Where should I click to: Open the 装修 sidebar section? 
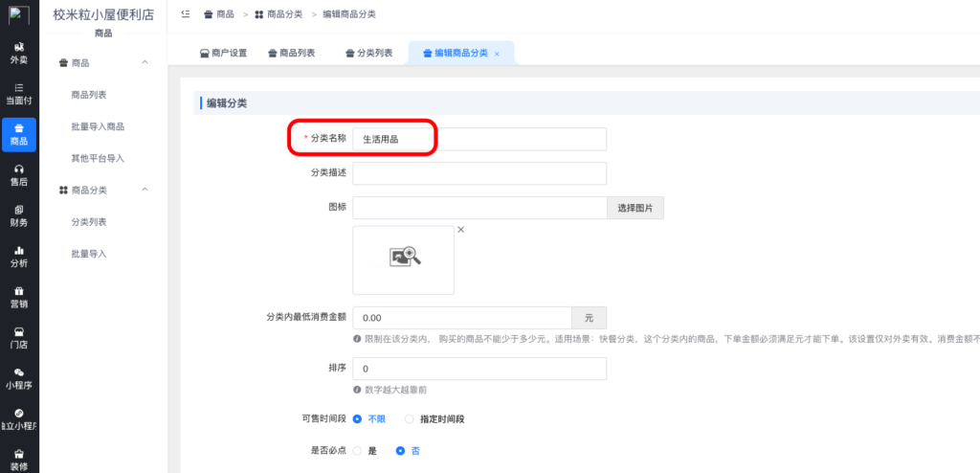(19, 460)
